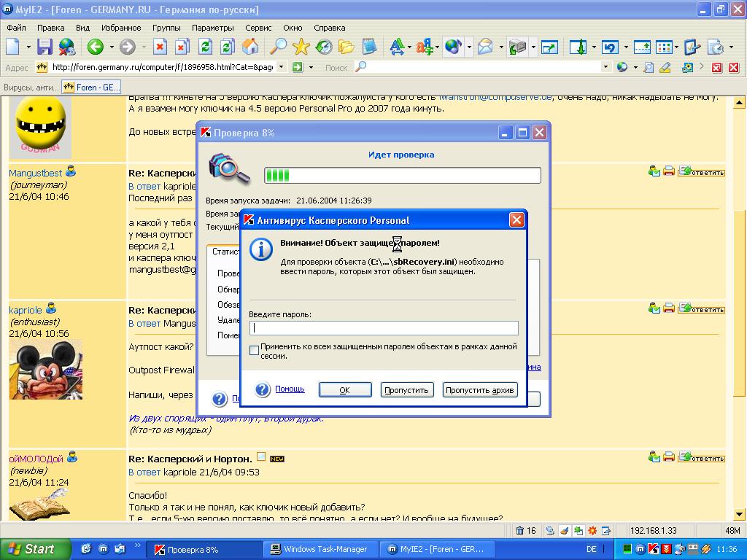Click the DE language indicator in taskbar
The width and height of the screenshot is (747, 560).
pos(591,549)
